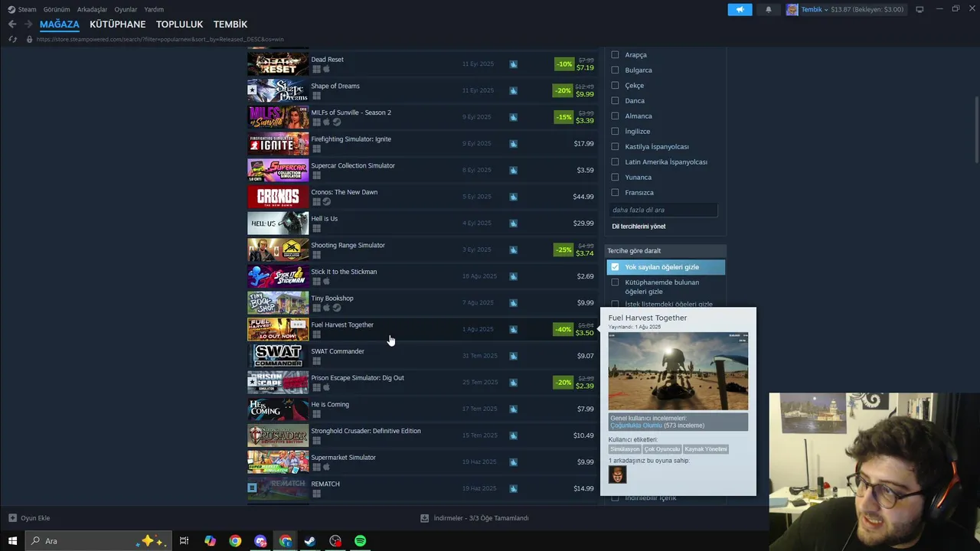Image resolution: width=980 pixels, height=551 pixels.
Task: Open the Arkadaşlar menu
Action: coord(92,9)
